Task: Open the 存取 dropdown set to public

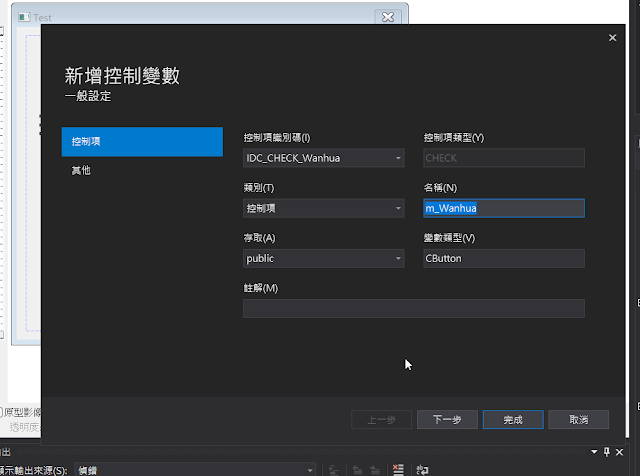Action: [323, 258]
